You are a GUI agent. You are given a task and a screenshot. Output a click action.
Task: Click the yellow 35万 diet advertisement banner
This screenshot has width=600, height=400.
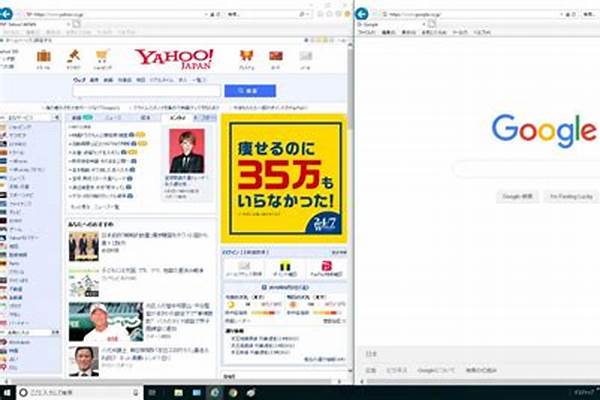pos(284,178)
